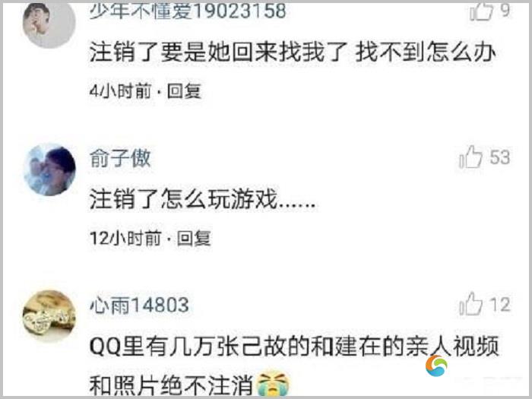Select the comment 注销了怎么玩游戏
The height and width of the screenshot is (399, 532).
pyautogui.click(x=203, y=199)
